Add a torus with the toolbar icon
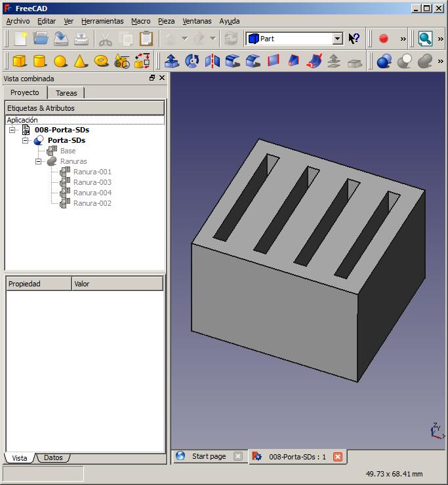 pos(101,61)
